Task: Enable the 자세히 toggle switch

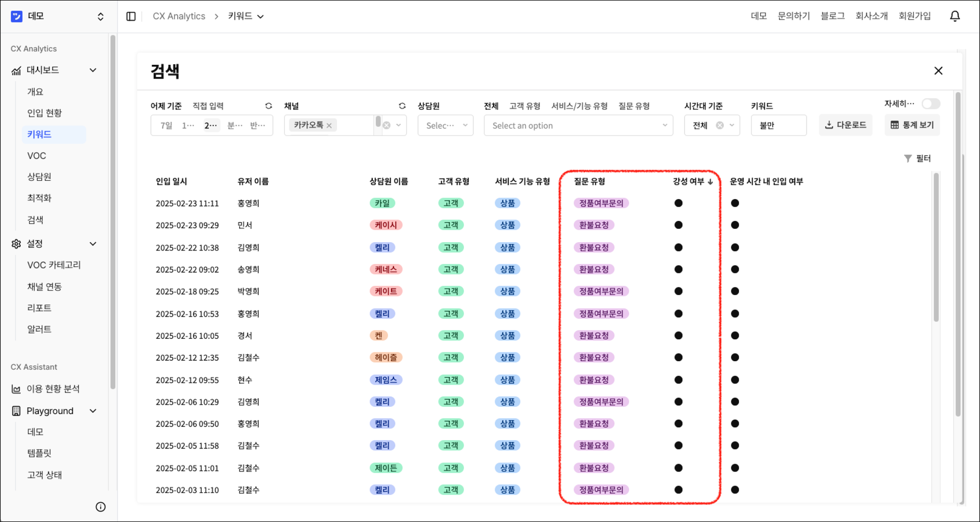Action: coord(930,103)
